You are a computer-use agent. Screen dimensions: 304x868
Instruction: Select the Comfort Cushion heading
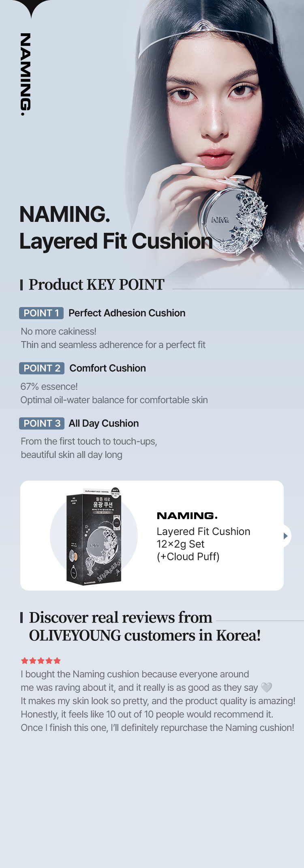[x=107, y=368]
